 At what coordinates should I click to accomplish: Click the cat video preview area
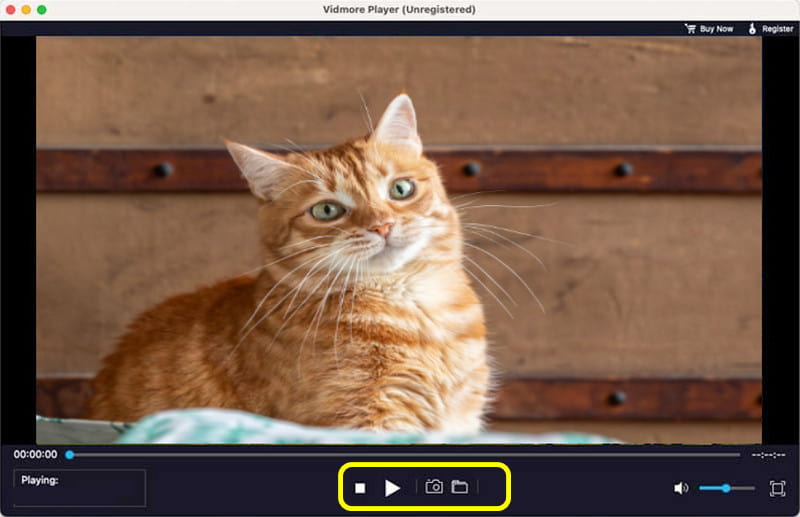[x=399, y=240]
